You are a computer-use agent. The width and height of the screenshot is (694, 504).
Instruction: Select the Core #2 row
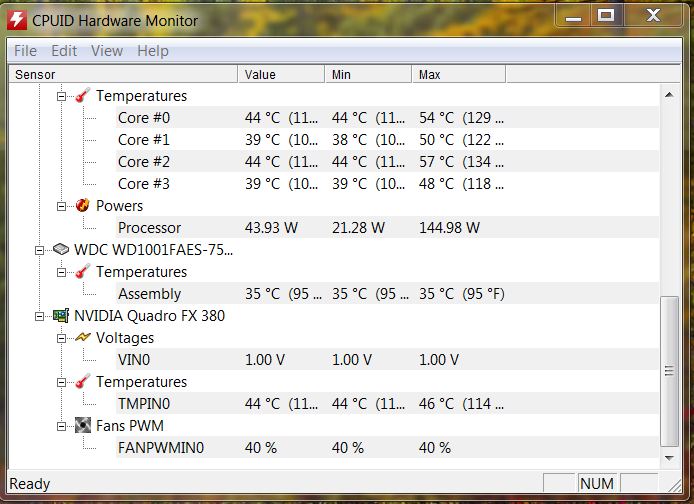[387, 162]
